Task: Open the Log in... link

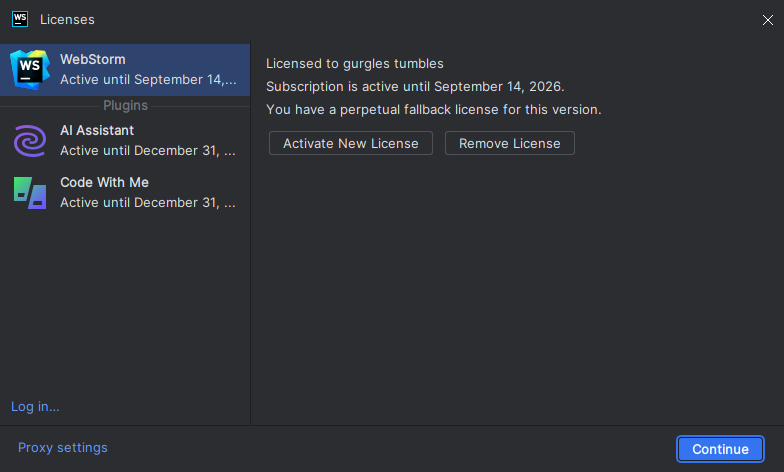Action: pos(35,406)
